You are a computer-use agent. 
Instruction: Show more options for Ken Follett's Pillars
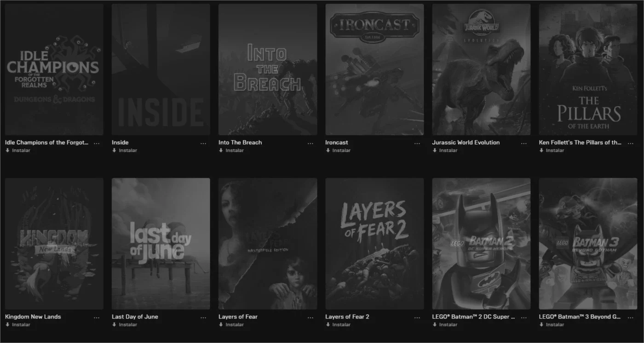click(x=630, y=143)
